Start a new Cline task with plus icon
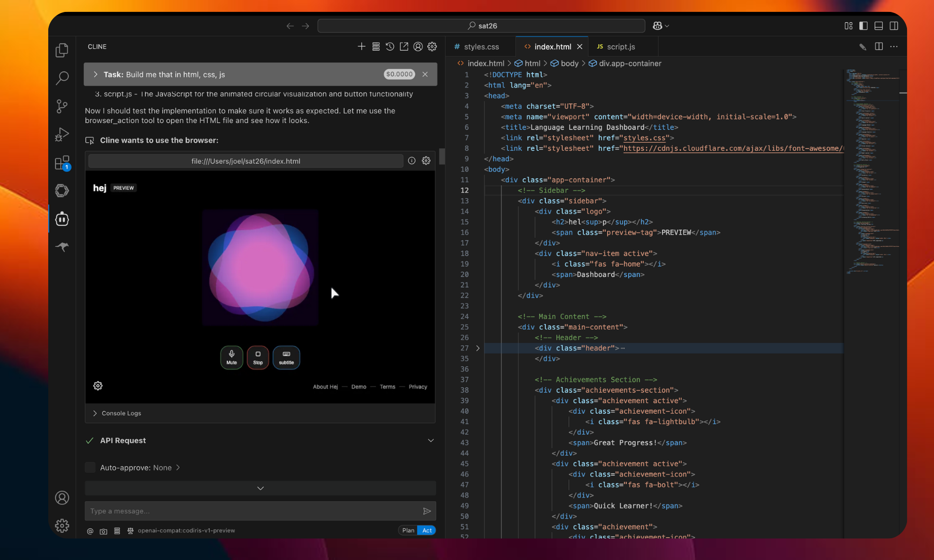The height and width of the screenshot is (560, 934). click(362, 47)
